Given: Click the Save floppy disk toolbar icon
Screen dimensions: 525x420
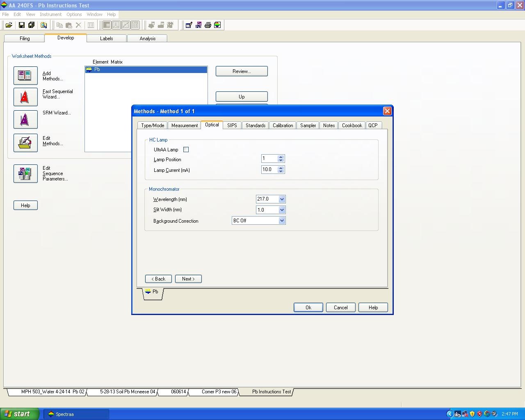Looking at the screenshot, I should tap(22, 25).
